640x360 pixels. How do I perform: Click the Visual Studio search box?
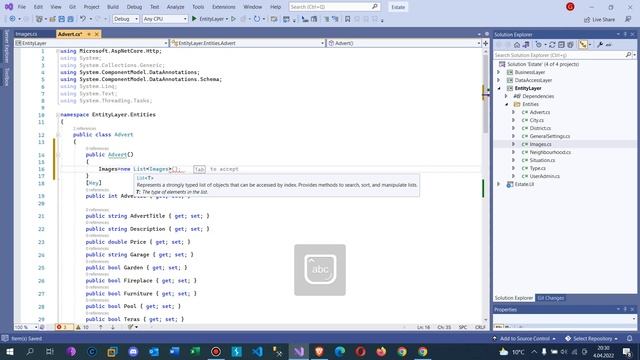pyautogui.click(x=334, y=7)
